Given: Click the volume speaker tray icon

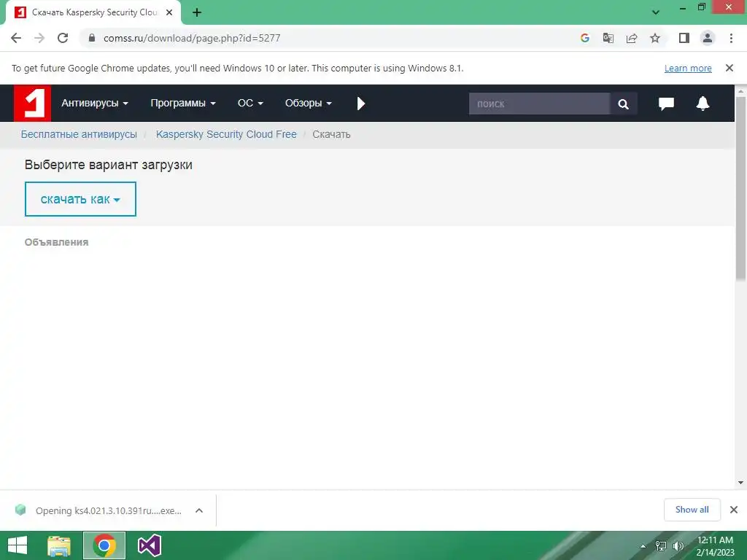Looking at the screenshot, I should pos(678,546).
